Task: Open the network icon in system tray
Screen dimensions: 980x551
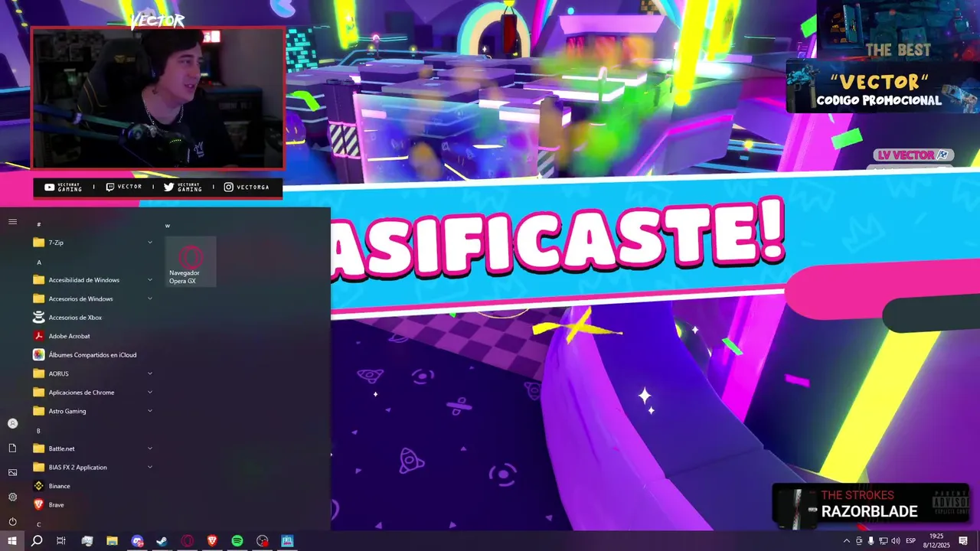Action: tap(884, 541)
